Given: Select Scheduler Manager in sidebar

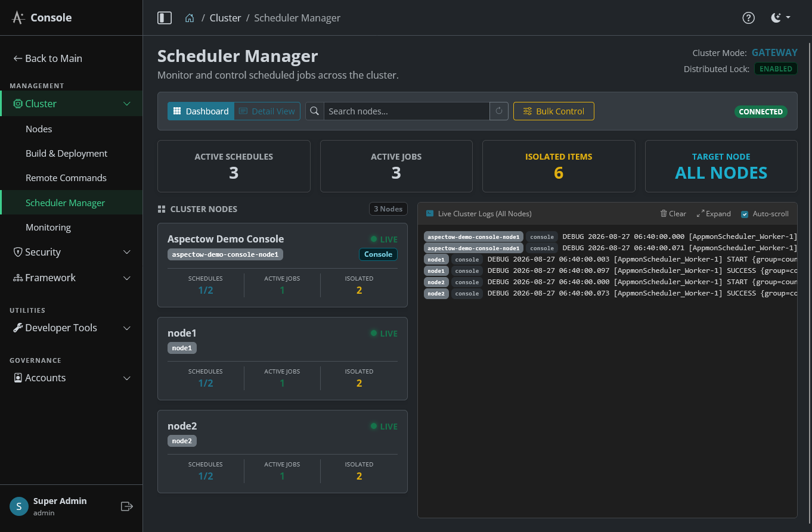Looking at the screenshot, I should pyautogui.click(x=72, y=203).
